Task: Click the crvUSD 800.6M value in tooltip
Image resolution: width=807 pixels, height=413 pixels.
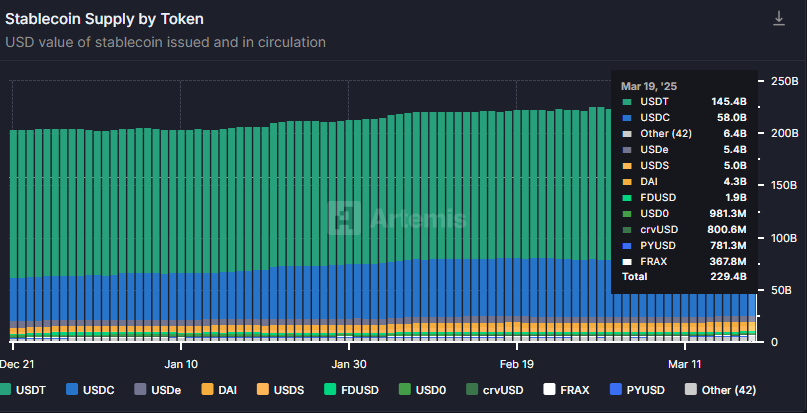Action: click(x=727, y=230)
